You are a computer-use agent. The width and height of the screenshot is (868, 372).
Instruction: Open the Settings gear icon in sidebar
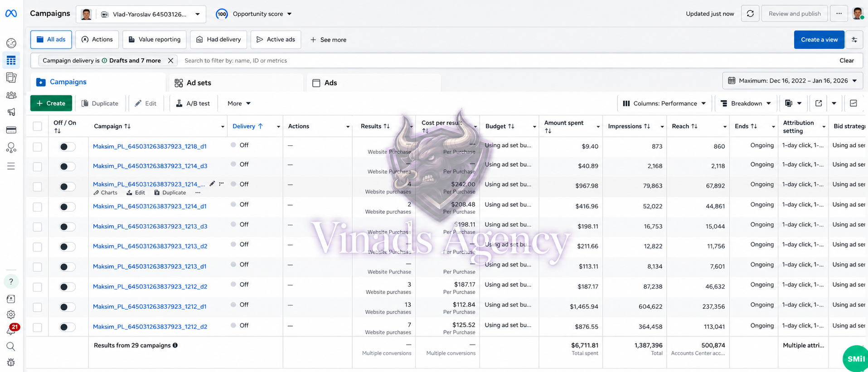[x=11, y=314]
